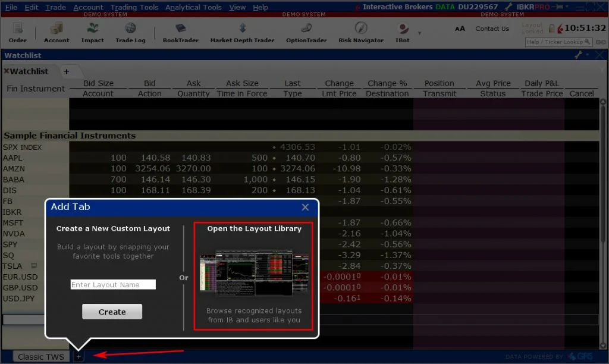Image resolution: width=609 pixels, height=364 pixels.
Task: Open the Watchlist wrench configuration menu
Action: coord(579,55)
